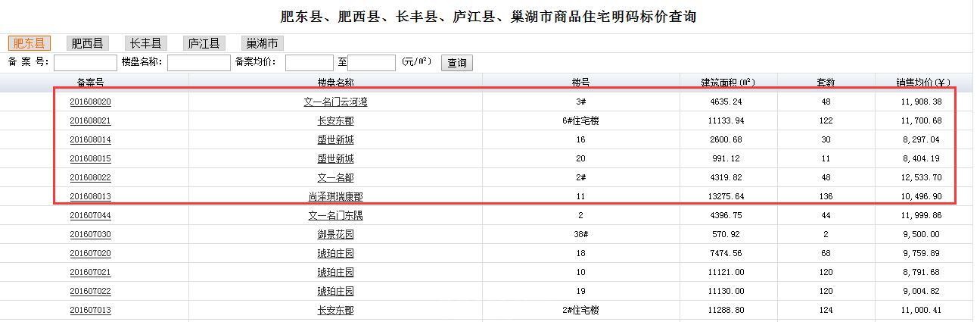Switch to the 肥东县 tab
This screenshot has height=322, width=980.
(x=30, y=43)
